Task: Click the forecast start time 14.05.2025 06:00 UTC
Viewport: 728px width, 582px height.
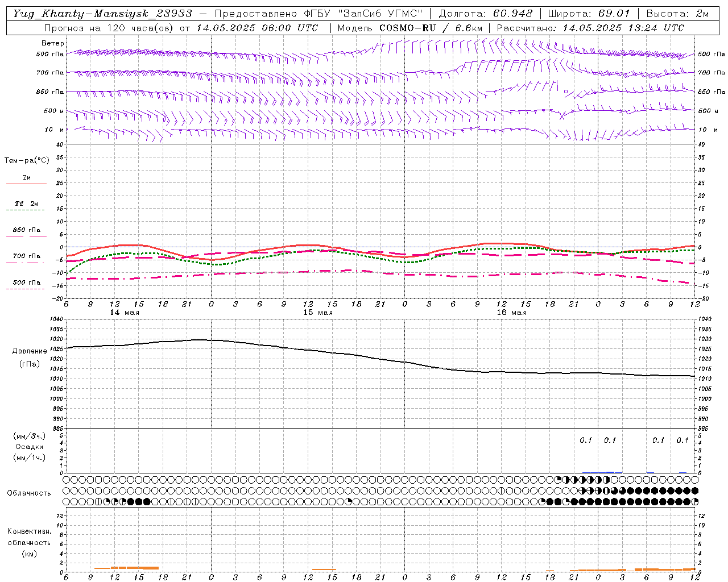Action: [x=258, y=28]
